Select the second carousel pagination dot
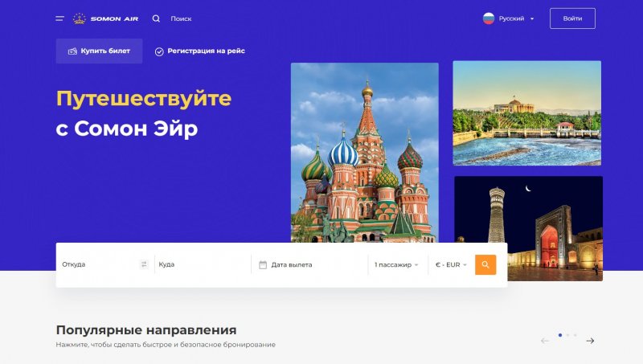The width and height of the screenshot is (643, 364). 567,335
